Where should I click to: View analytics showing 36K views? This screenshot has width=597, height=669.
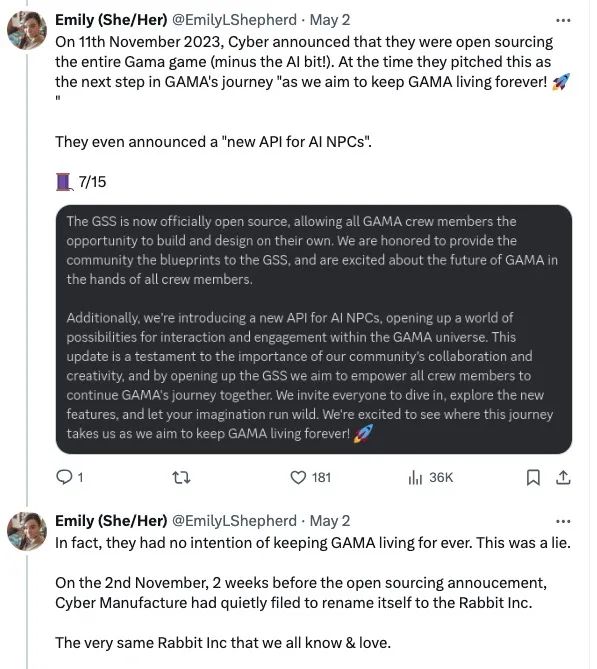click(x=431, y=477)
